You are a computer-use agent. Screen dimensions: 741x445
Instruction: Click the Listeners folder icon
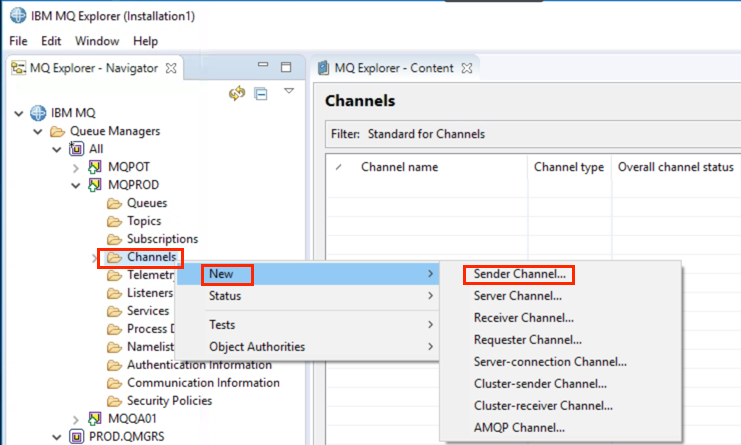tap(114, 293)
